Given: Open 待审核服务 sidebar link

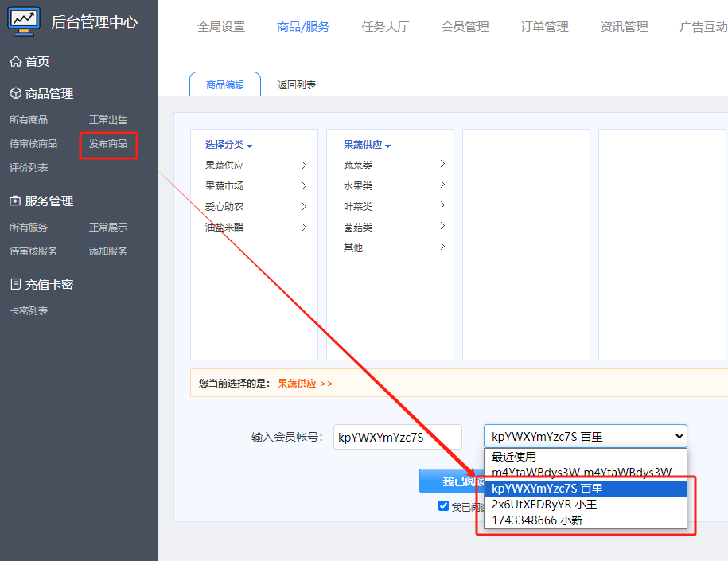Looking at the screenshot, I should [x=33, y=251].
